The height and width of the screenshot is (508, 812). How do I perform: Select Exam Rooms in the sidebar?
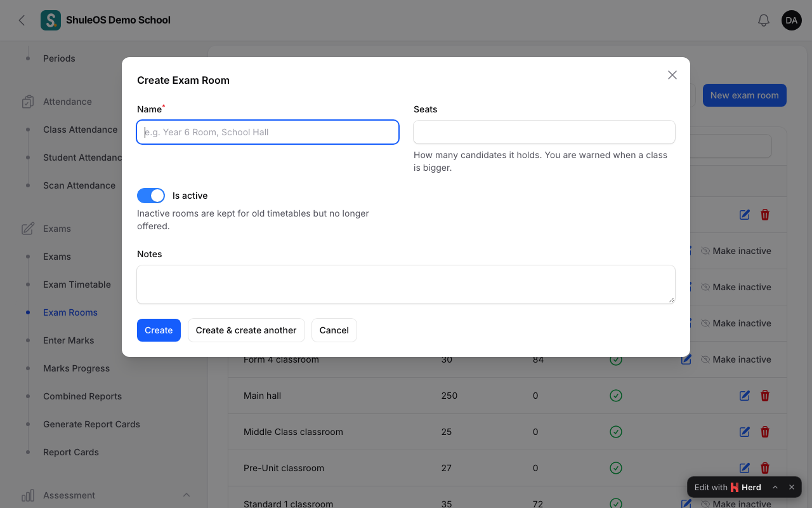(70, 312)
